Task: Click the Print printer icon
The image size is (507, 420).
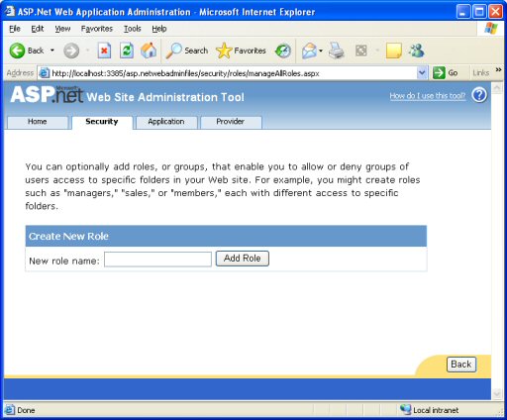Action: coord(337,51)
